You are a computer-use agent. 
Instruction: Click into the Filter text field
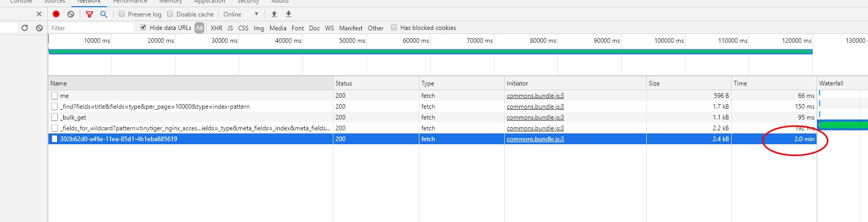(92, 28)
